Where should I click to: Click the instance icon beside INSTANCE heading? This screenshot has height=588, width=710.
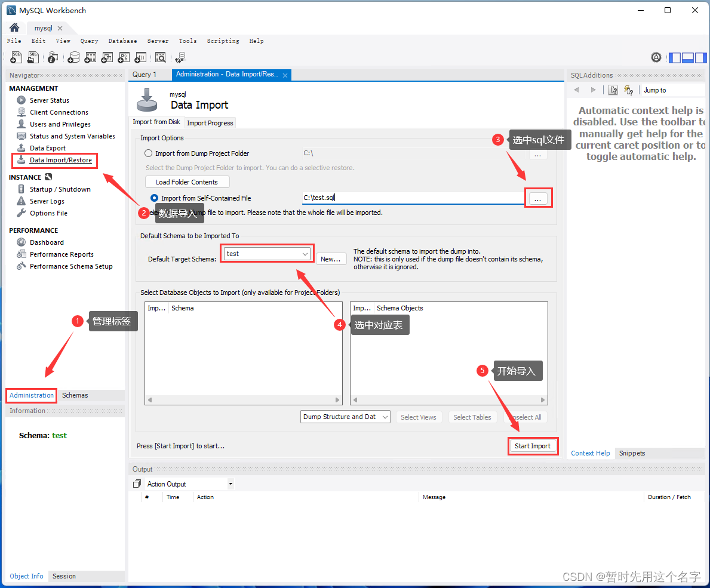48,177
